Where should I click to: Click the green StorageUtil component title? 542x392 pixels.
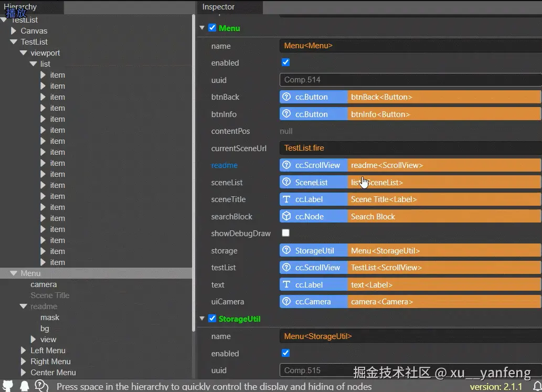(240, 319)
